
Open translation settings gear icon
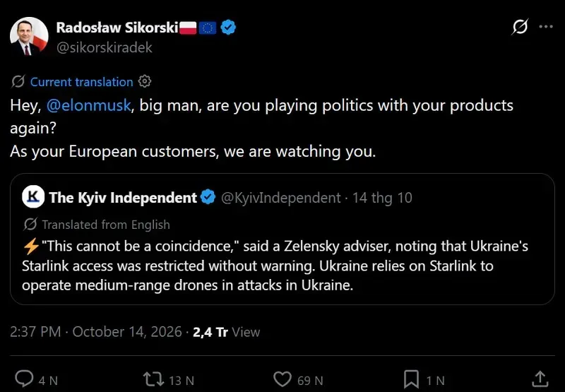pyautogui.click(x=145, y=81)
